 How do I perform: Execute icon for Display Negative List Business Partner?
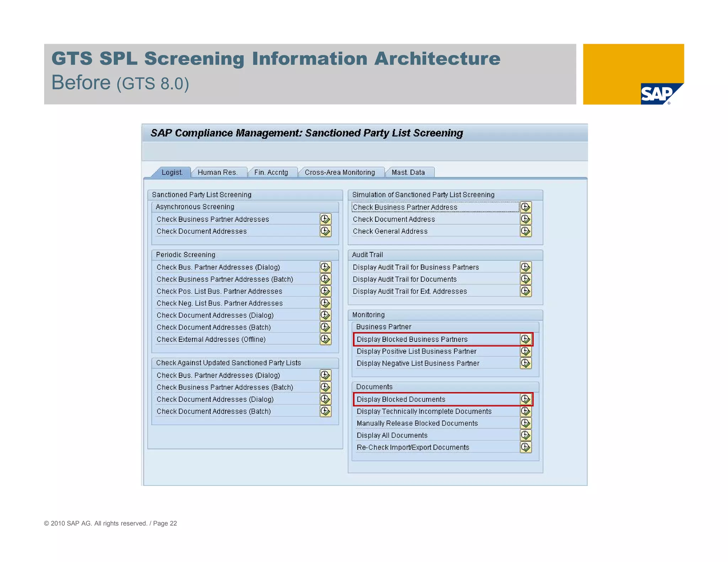(x=526, y=363)
